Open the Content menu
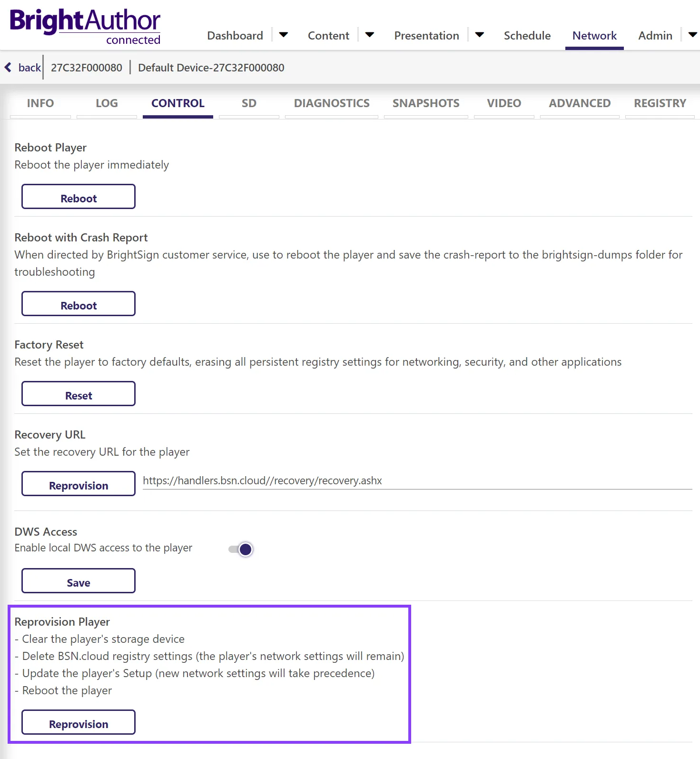This screenshot has width=700, height=759. (328, 36)
